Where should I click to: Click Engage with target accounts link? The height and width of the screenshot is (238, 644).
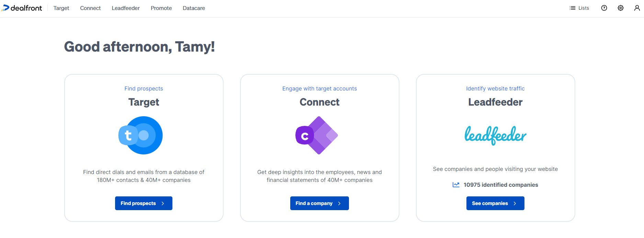tap(319, 88)
